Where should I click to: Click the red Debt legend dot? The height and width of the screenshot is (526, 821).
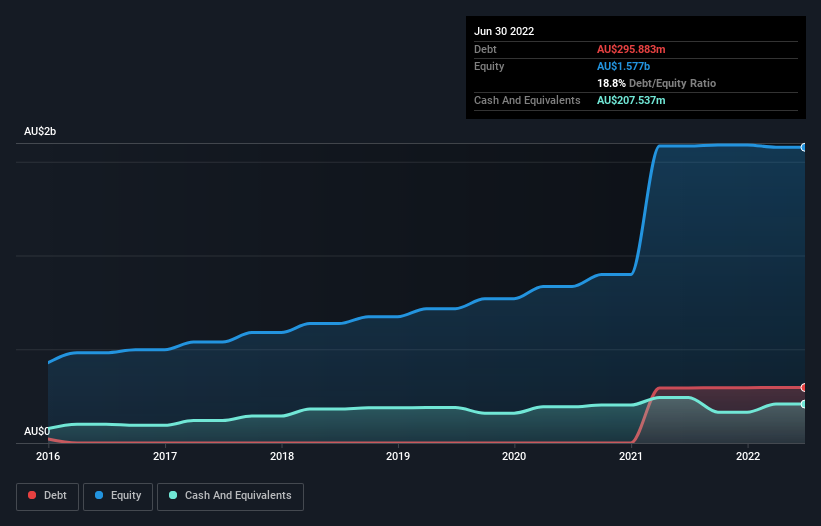[32, 495]
